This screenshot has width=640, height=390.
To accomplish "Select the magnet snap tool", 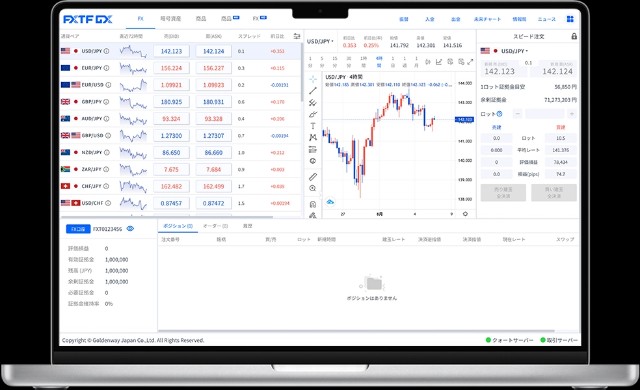I will [313, 204].
